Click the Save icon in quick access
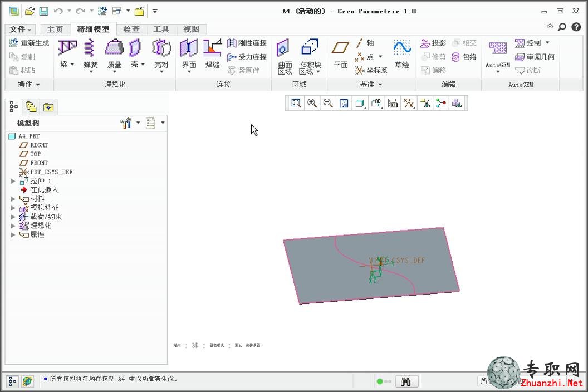The image size is (588, 392). [x=44, y=11]
